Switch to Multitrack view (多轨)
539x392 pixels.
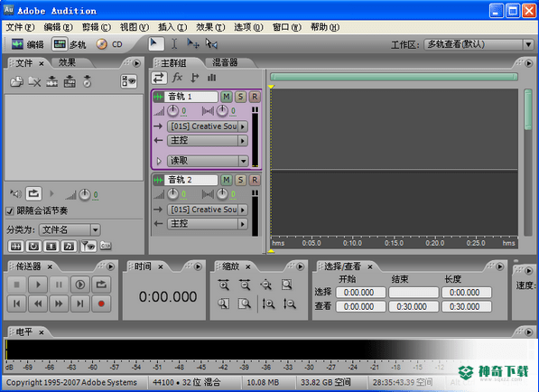pyautogui.click(x=69, y=44)
